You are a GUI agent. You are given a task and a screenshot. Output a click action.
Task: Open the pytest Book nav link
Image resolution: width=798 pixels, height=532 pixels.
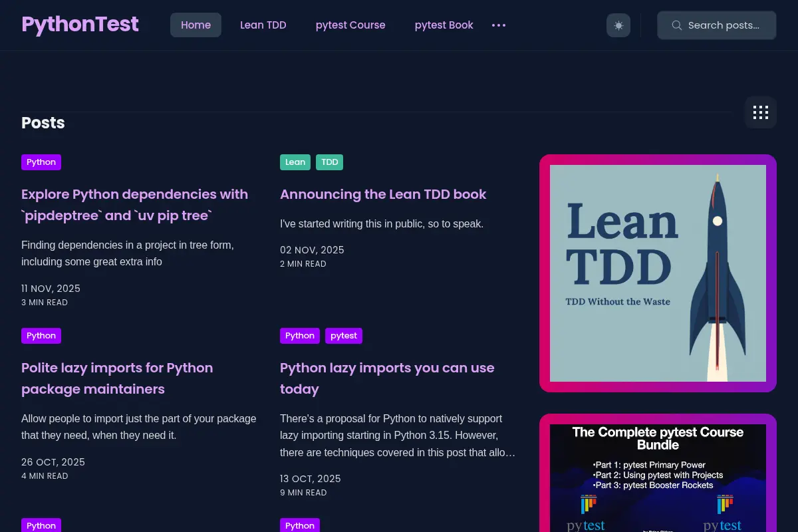(444, 25)
